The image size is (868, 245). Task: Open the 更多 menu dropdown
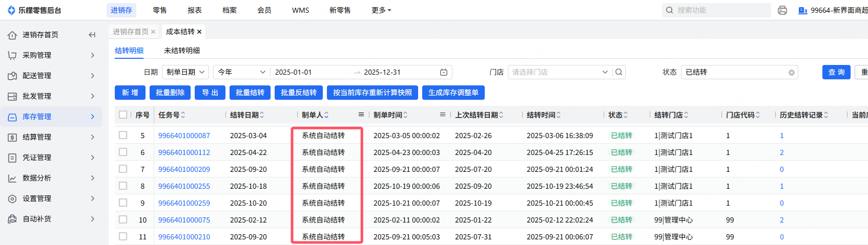point(381,10)
